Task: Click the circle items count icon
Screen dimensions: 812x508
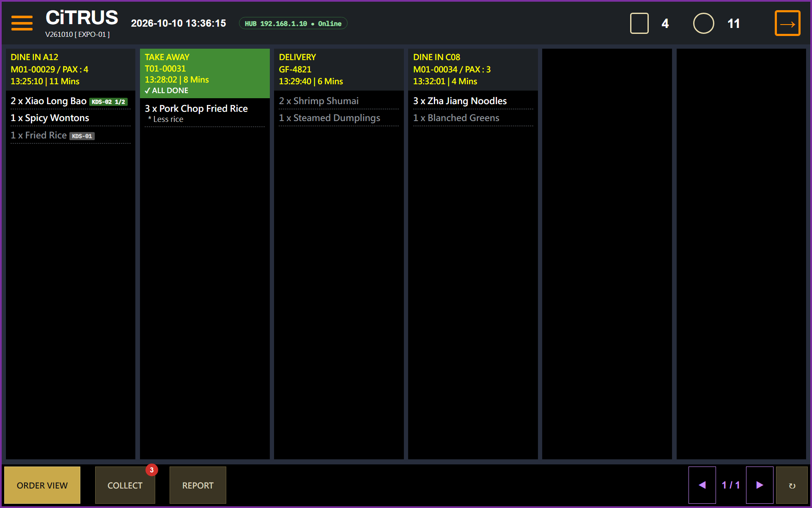Action: [x=703, y=23]
